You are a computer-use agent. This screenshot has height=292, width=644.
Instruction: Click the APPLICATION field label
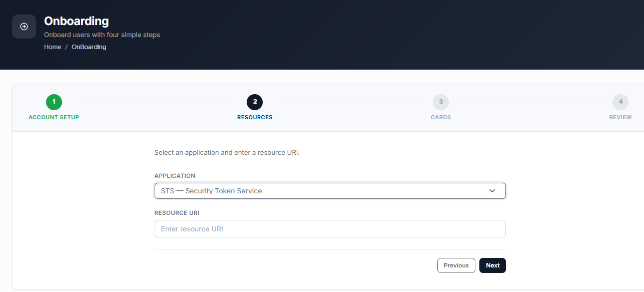tap(175, 176)
